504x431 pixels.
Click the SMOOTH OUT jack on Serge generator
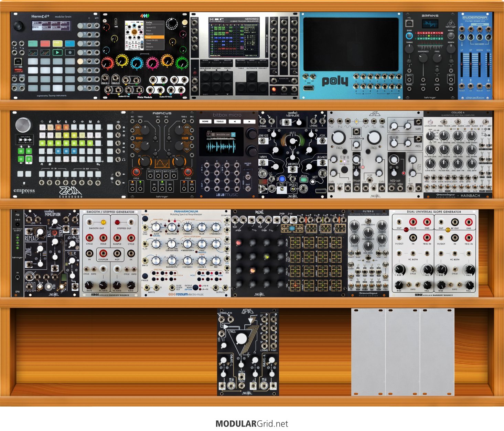89,222
